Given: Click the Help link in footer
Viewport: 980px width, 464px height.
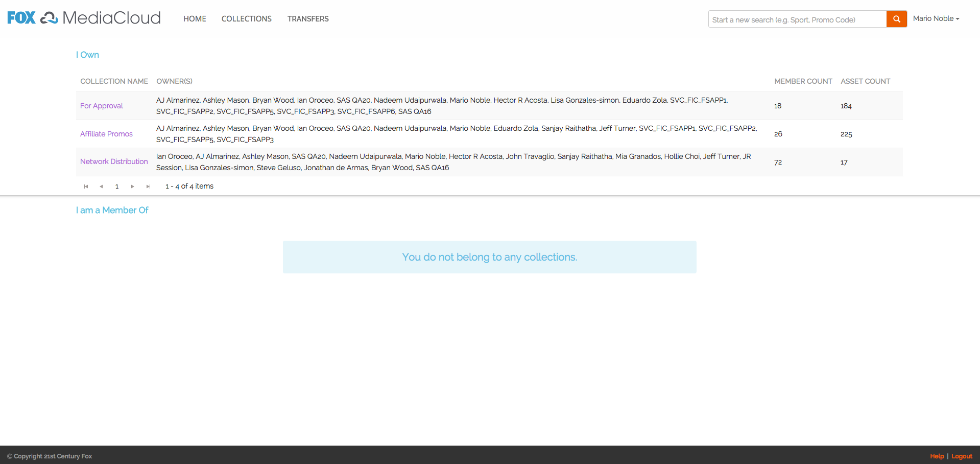Looking at the screenshot, I should [937, 456].
